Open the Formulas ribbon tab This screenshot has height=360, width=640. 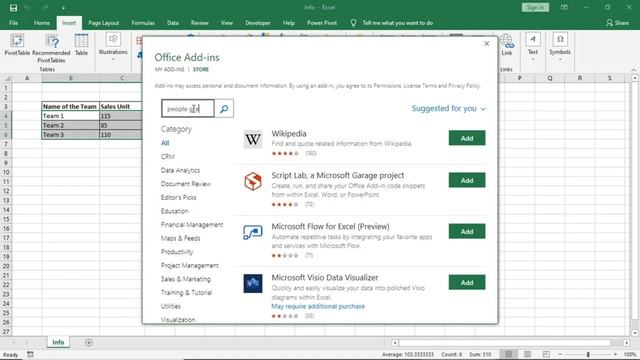(143, 23)
